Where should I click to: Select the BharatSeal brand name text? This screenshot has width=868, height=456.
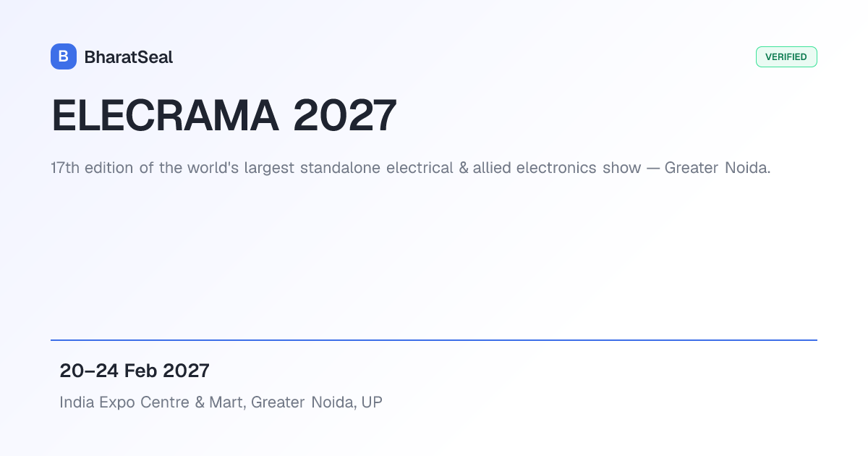coord(129,57)
